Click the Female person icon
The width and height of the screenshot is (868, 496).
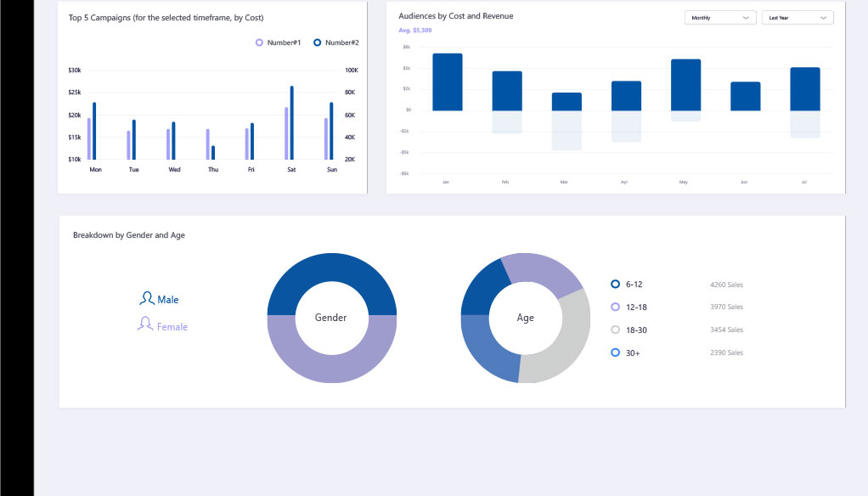145,324
